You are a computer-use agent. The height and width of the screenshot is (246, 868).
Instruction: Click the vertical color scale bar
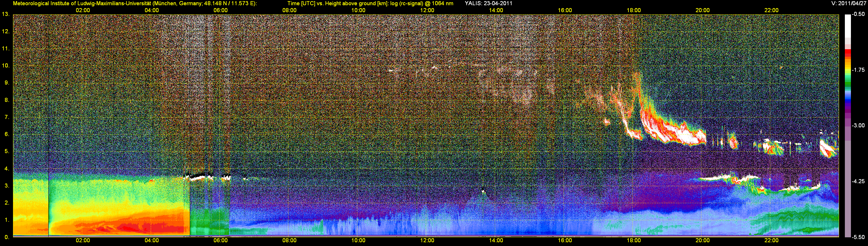coord(848,126)
